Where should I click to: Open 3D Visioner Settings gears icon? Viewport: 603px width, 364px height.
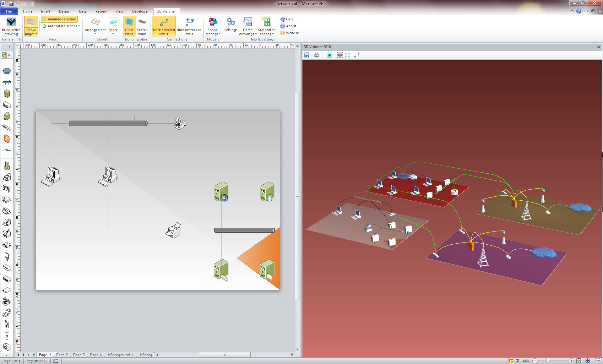click(231, 22)
